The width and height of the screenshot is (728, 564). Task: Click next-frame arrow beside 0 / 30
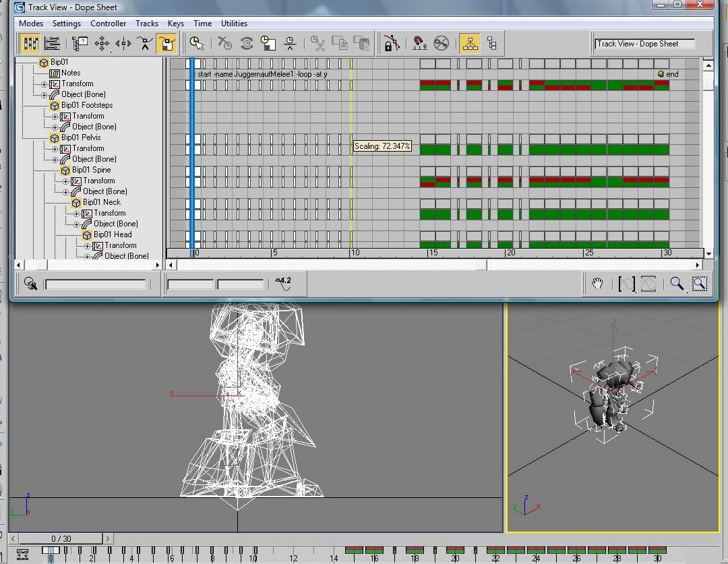pyautogui.click(x=108, y=538)
